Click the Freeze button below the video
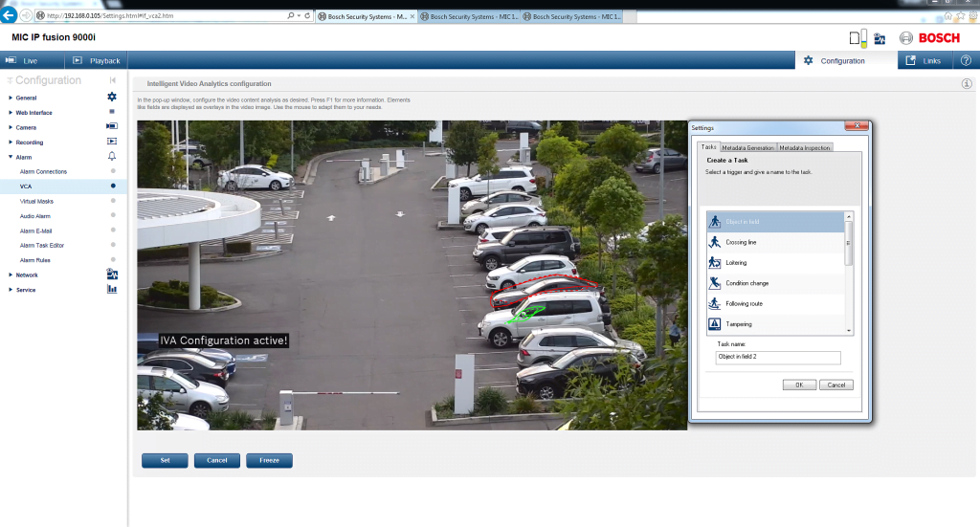Image resolution: width=980 pixels, height=527 pixels. pos(269,460)
